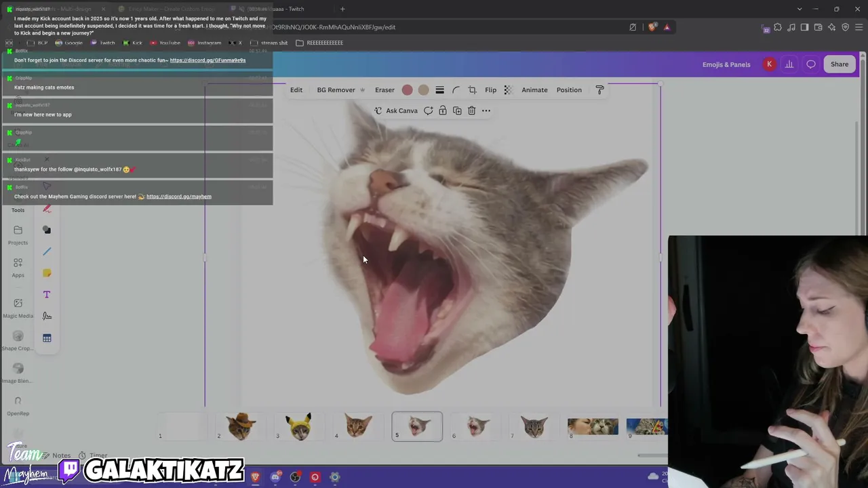The image size is (868, 488).
Task: Select page 5 yawning cat thumbnail
Action: click(x=417, y=426)
